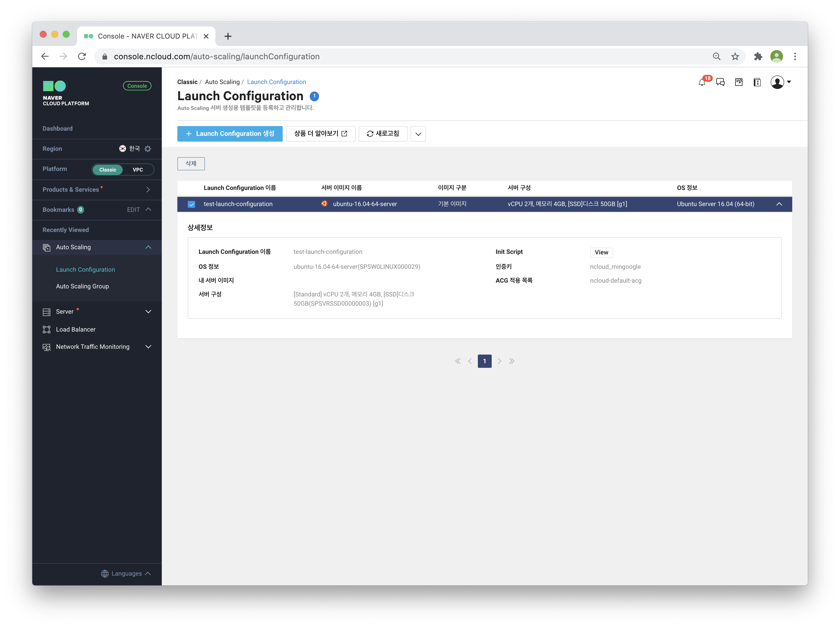The height and width of the screenshot is (628, 840).
Task: Open the notifications bell icon
Action: pyautogui.click(x=702, y=82)
